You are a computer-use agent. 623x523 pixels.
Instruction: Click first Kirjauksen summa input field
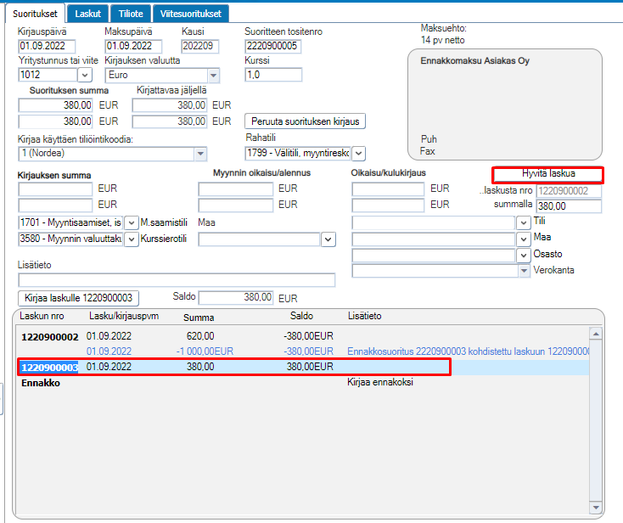[x=55, y=188]
